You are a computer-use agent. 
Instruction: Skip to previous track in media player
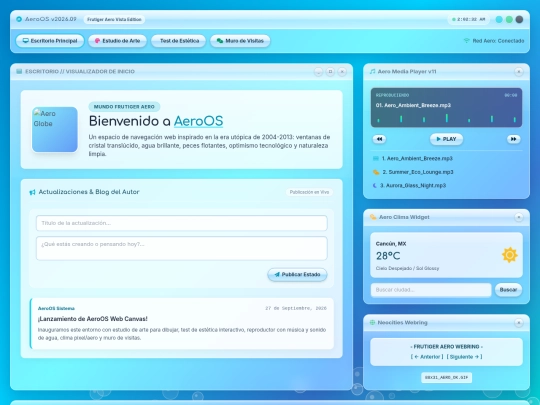(x=379, y=139)
